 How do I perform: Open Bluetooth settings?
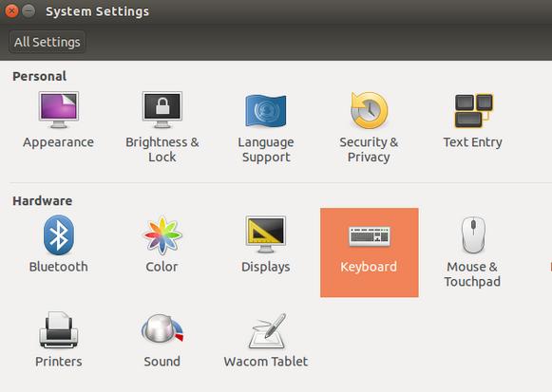[59, 244]
